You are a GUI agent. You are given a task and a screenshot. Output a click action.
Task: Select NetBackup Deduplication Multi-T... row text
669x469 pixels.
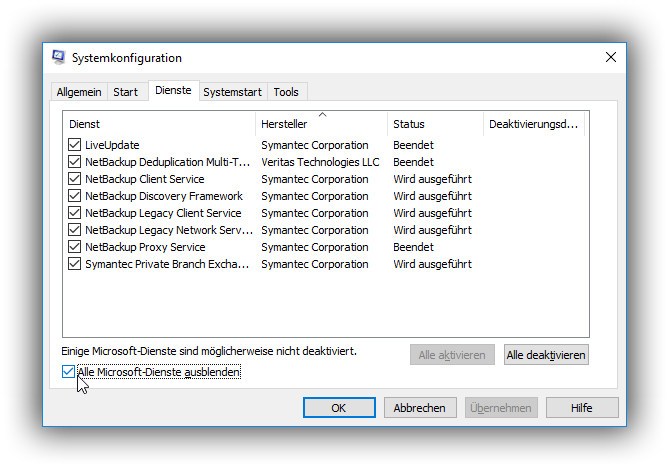(x=167, y=162)
